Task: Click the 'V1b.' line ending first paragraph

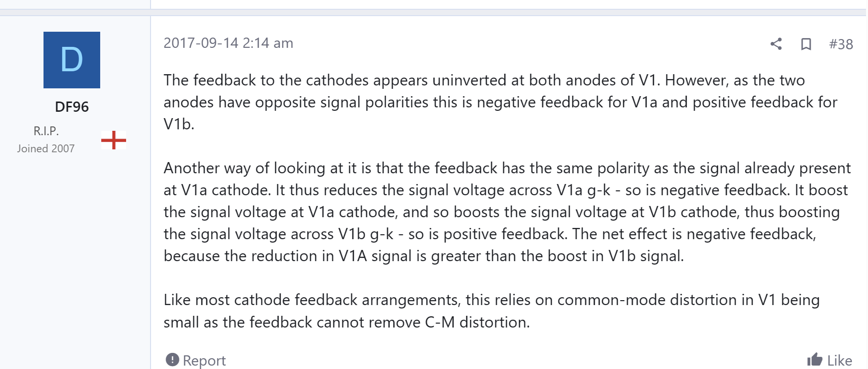Action: [x=179, y=124]
